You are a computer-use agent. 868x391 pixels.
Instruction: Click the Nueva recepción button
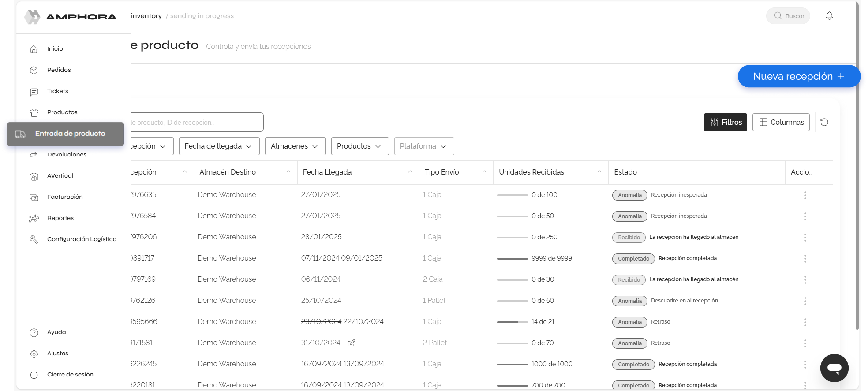798,76
